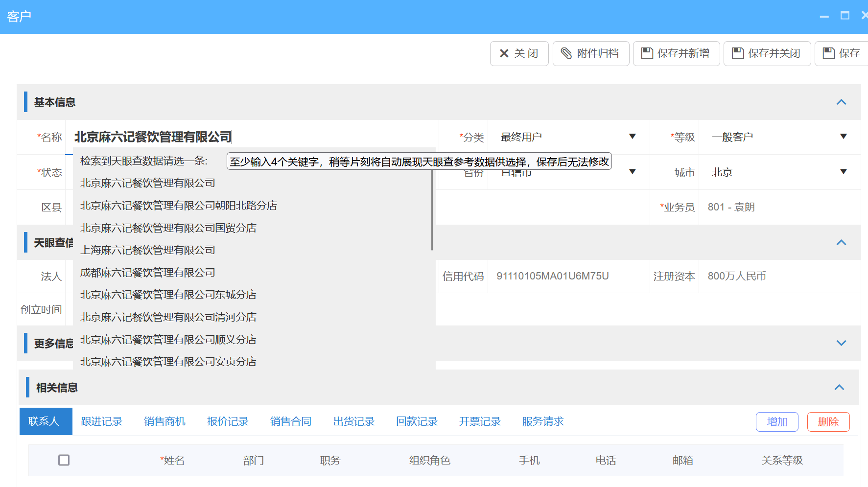
Task: Switch to the 销售合同 tab
Action: [x=290, y=421]
